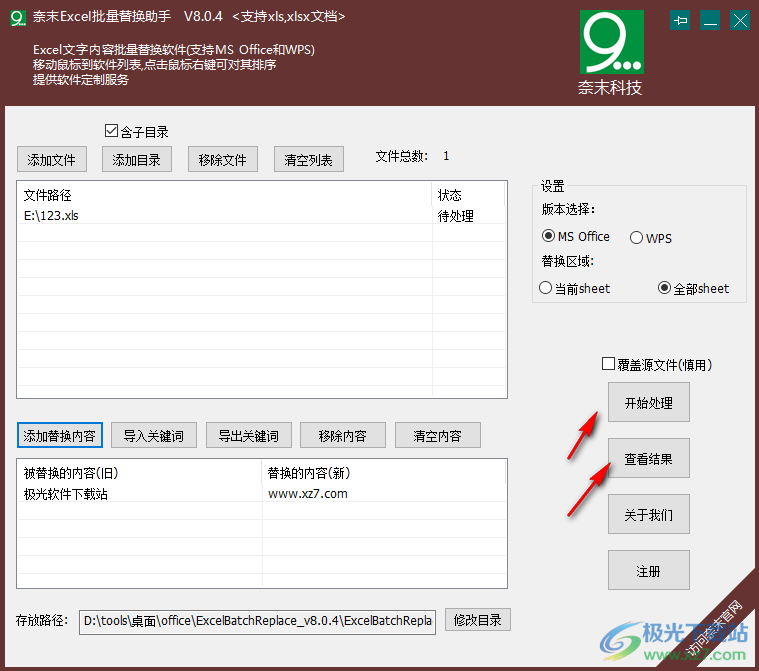
Task: Click 清空内容 button
Action: pyautogui.click(x=438, y=435)
